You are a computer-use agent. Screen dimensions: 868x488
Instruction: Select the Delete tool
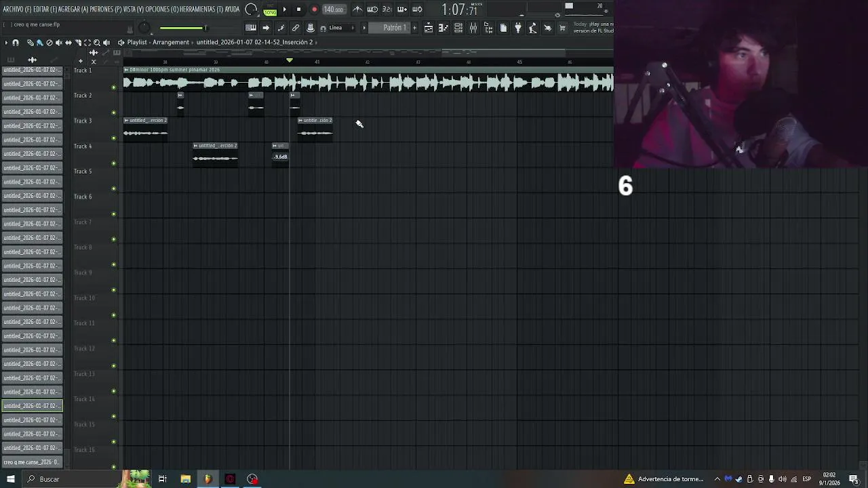[x=49, y=43]
